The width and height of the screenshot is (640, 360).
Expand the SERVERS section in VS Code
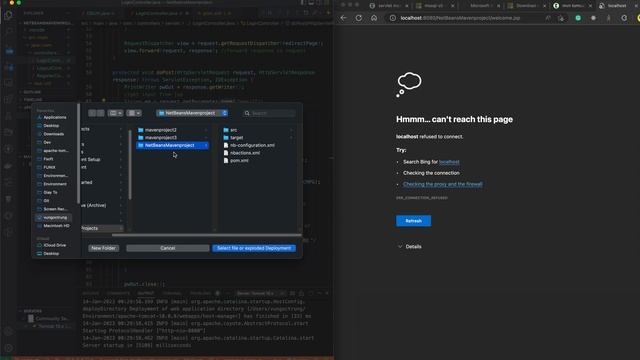pyautogui.click(x=32, y=311)
